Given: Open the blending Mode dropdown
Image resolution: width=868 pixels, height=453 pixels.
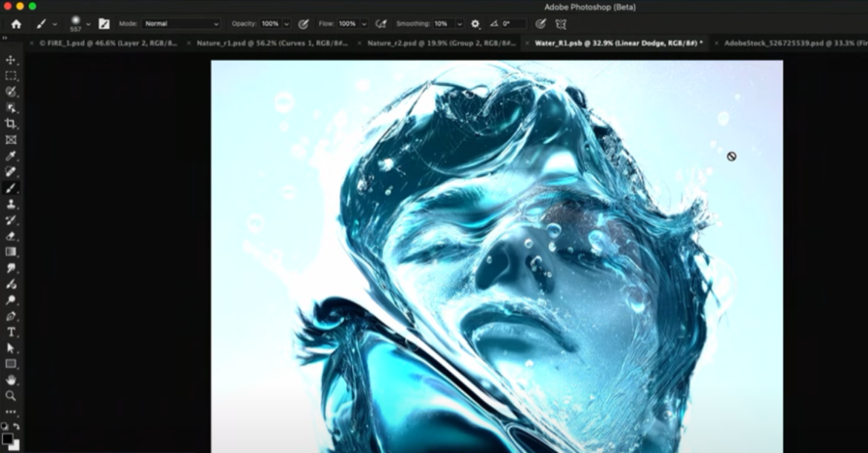Looking at the screenshot, I should (181, 24).
